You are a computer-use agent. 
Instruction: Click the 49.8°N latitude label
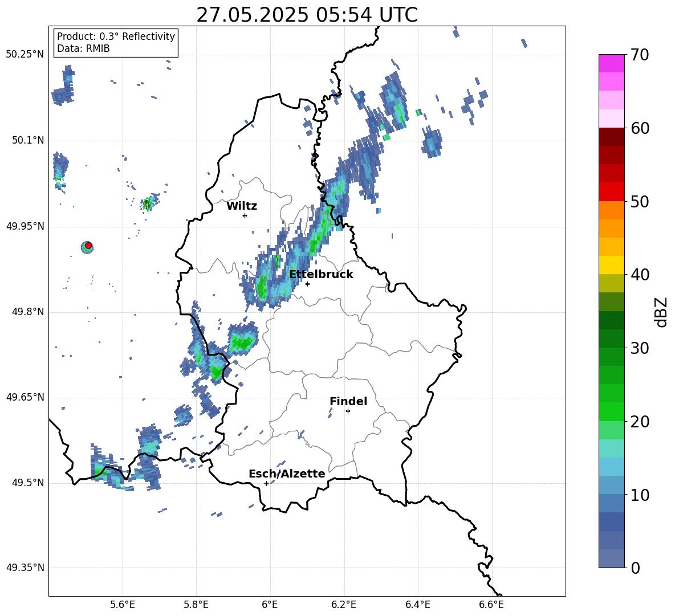[28, 312]
